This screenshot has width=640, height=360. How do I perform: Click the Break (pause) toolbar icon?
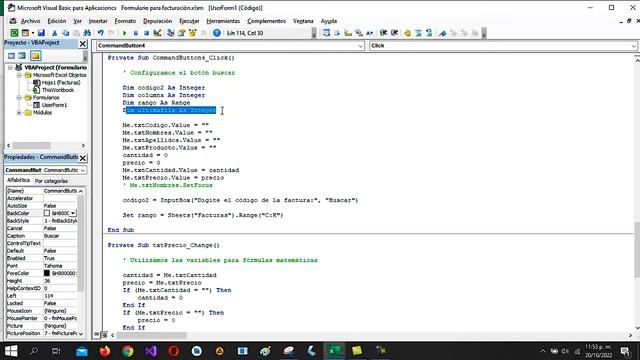click(x=136, y=33)
